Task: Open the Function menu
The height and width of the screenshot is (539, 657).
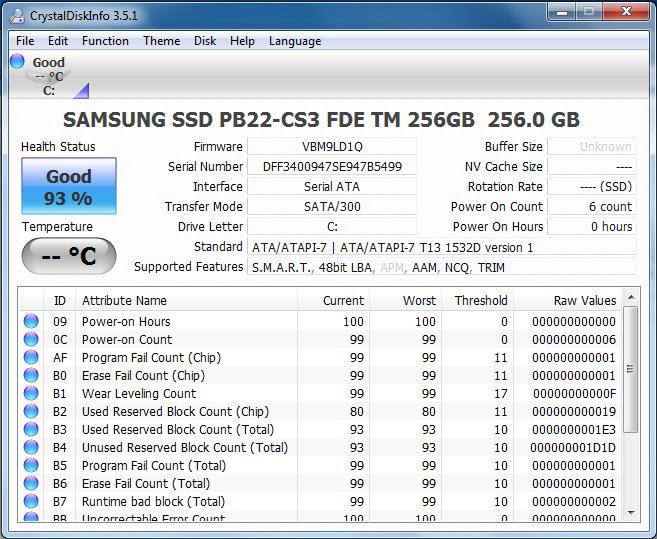Action: coord(105,41)
